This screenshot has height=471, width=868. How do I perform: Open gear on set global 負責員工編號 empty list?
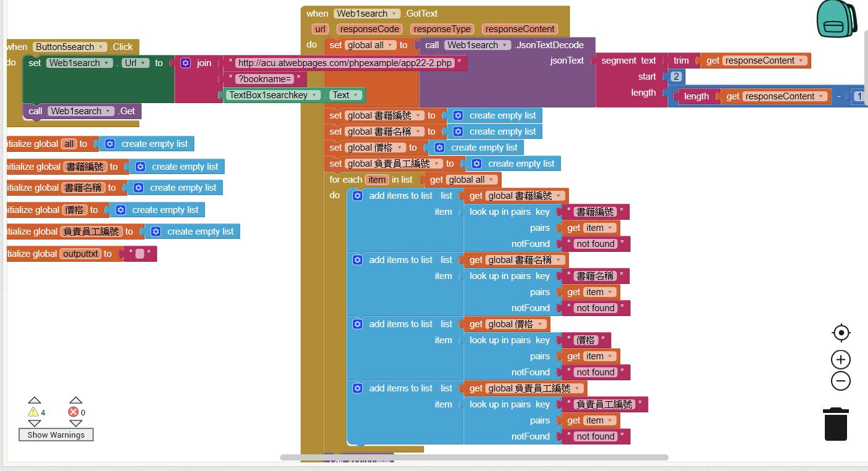(477, 164)
